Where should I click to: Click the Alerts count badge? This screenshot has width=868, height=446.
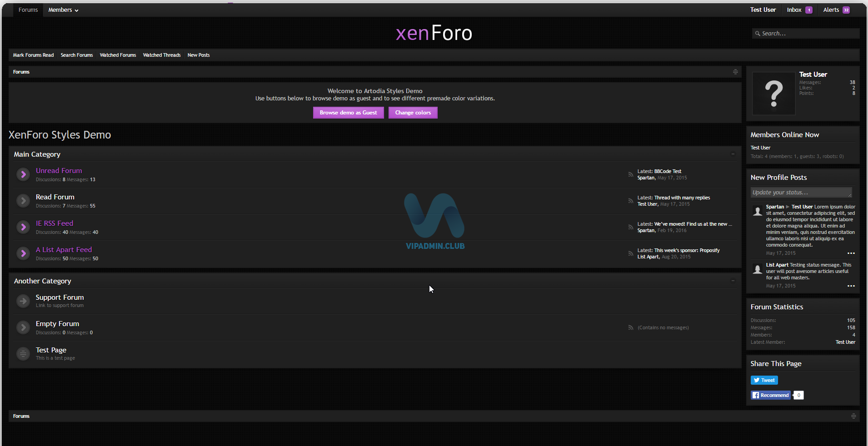(846, 10)
